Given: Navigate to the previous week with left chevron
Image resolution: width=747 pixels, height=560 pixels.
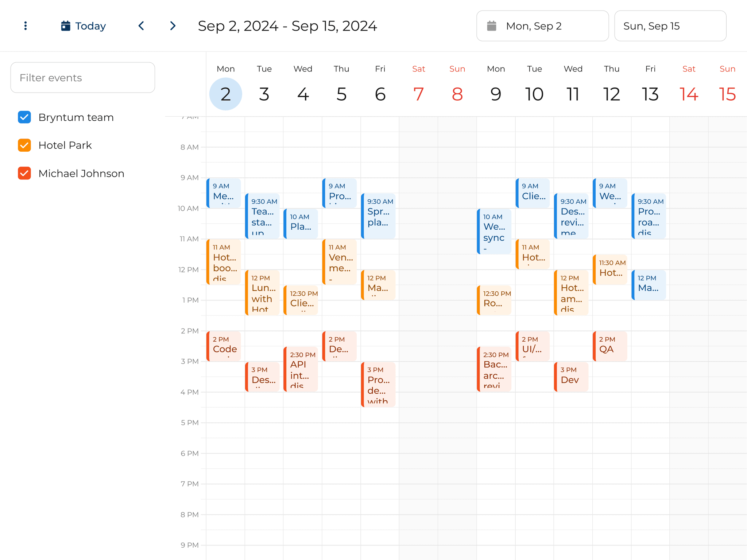Looking at the screenshot, I should (141, 26).
